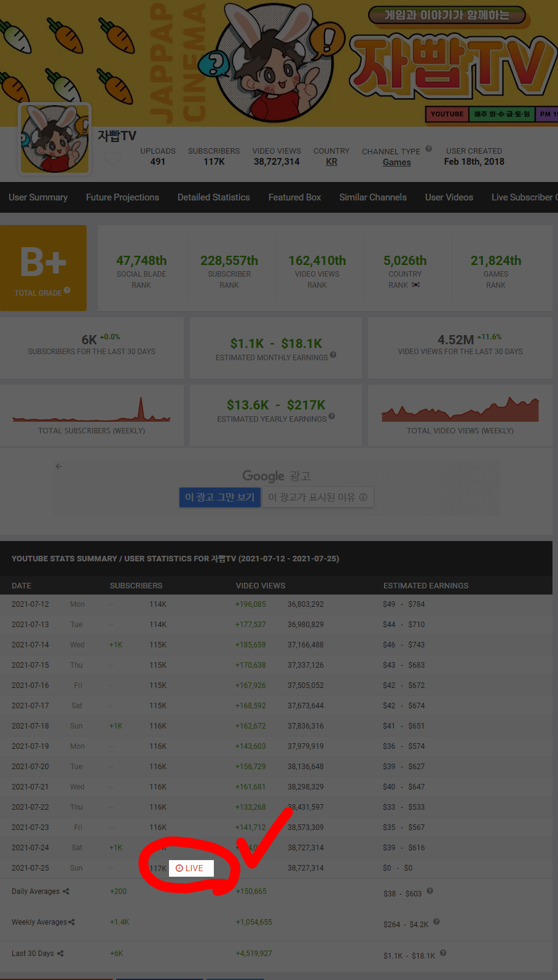The image size is (558, 980).
Task: Click the Total Grade help icon
Action: (x=67, y=290)
